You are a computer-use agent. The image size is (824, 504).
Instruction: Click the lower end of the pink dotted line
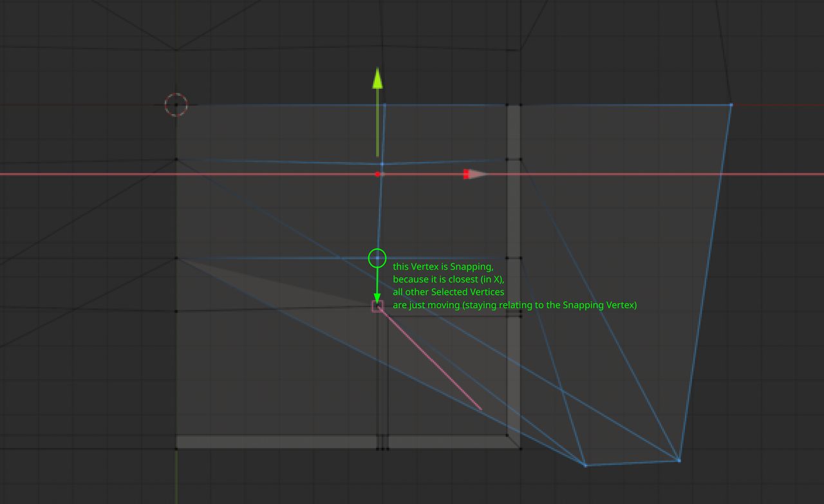pyautogui.click(x=480, y=408)
